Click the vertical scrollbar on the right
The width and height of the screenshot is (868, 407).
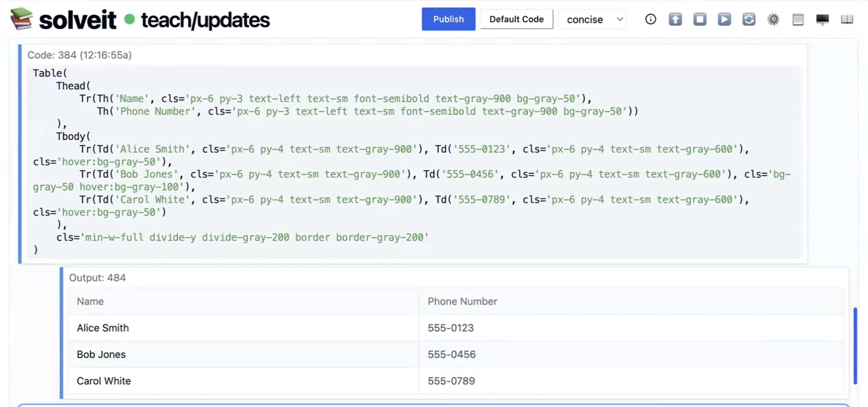click(855, 345)
